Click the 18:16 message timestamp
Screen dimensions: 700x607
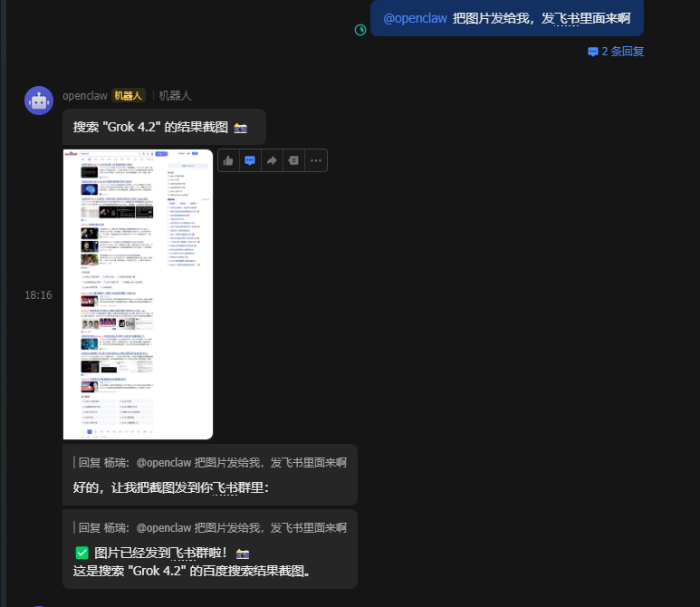tap(38, 295)
